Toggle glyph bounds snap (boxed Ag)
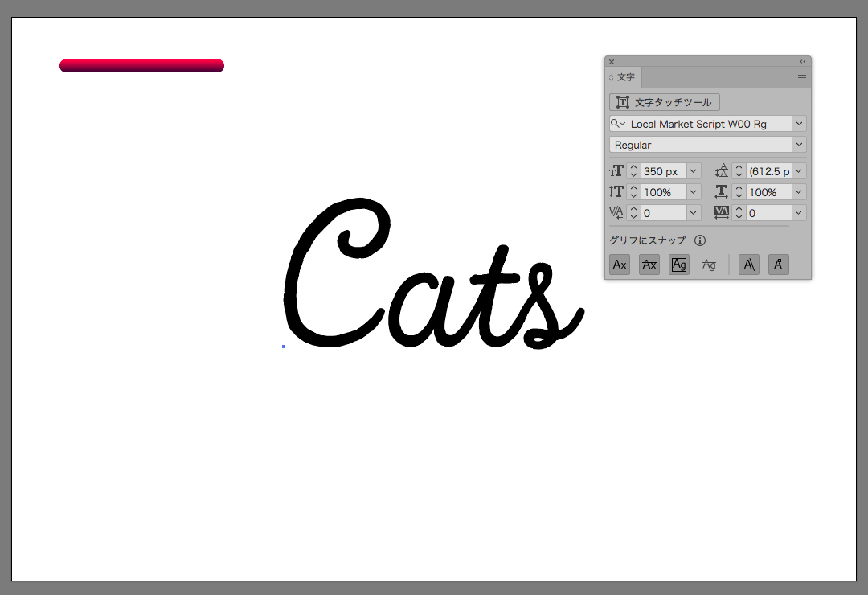Screen dimensions: 868x595 (679, 265)
